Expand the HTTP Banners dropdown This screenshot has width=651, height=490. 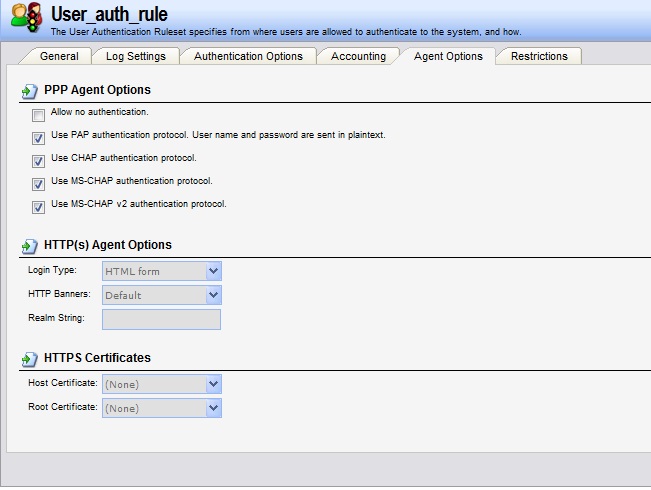(212, 295)
